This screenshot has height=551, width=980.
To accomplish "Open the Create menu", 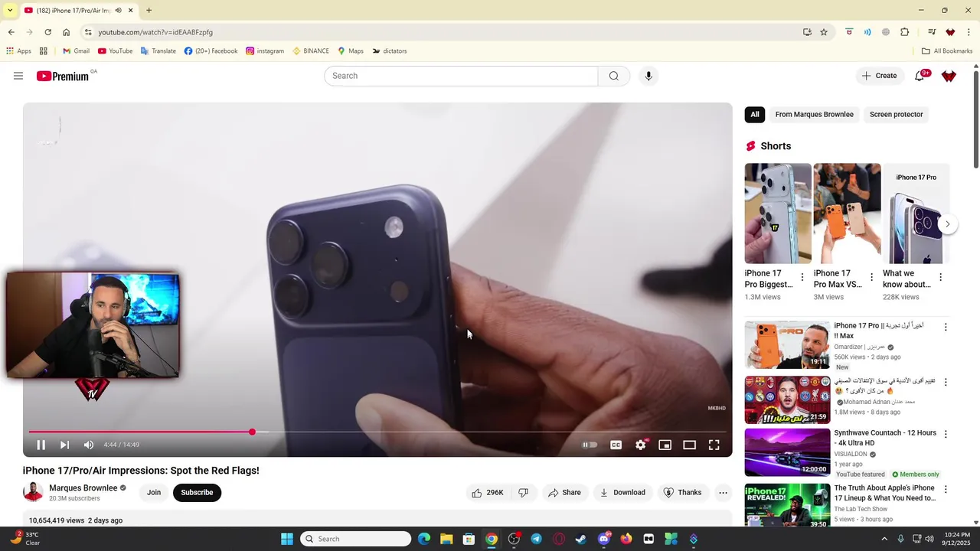I will tap(879, 76).
